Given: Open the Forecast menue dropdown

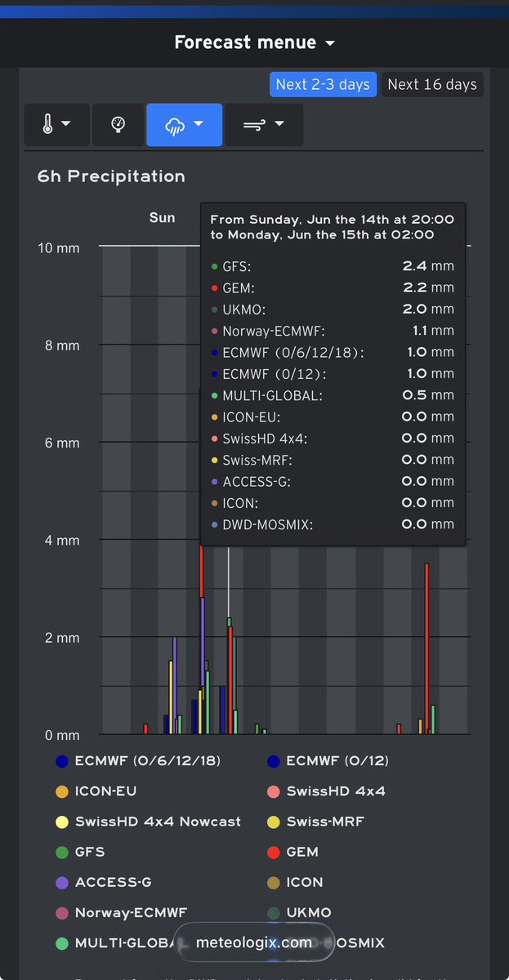Looking at the screenshot, I should (x=254, y=42).
